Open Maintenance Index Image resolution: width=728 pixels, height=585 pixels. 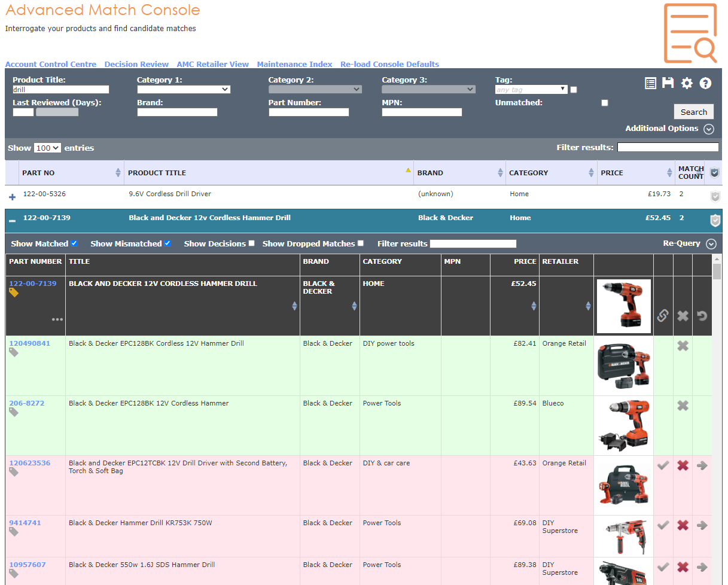tap(295, 64)
